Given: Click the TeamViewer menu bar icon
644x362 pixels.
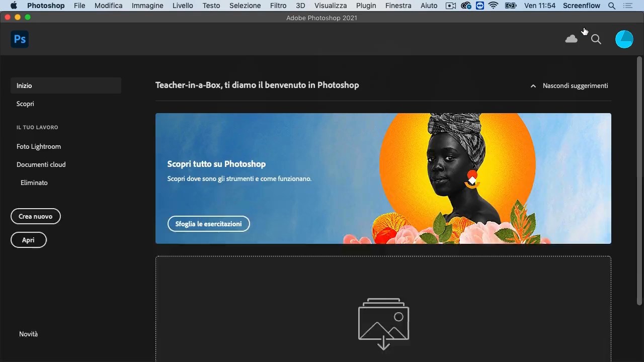Looking at the screenshot, I should [x=480, y=6].
